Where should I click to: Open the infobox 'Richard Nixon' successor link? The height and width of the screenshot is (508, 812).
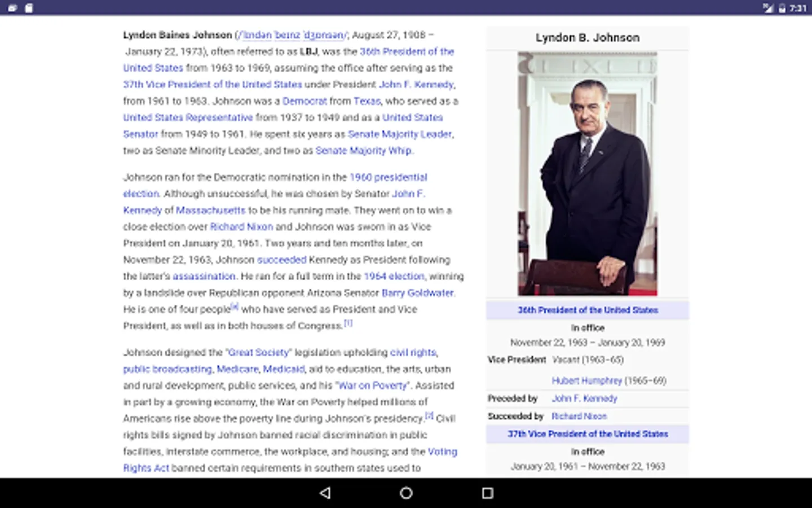[579, 417]
